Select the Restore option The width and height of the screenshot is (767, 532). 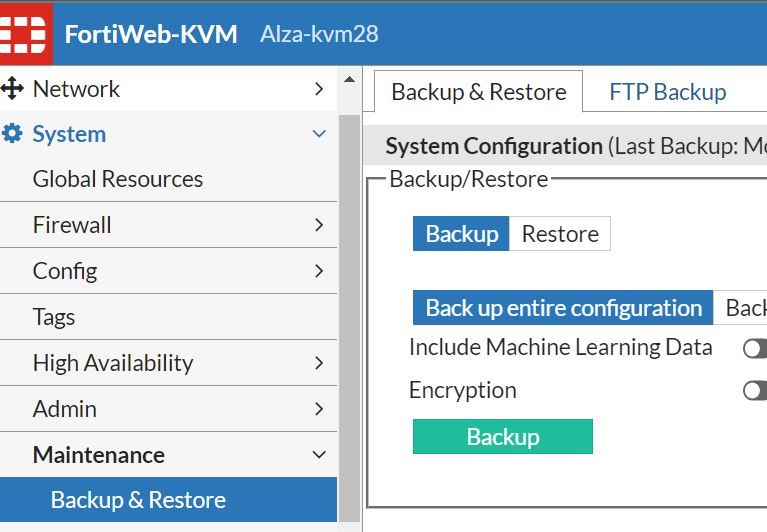560,234
